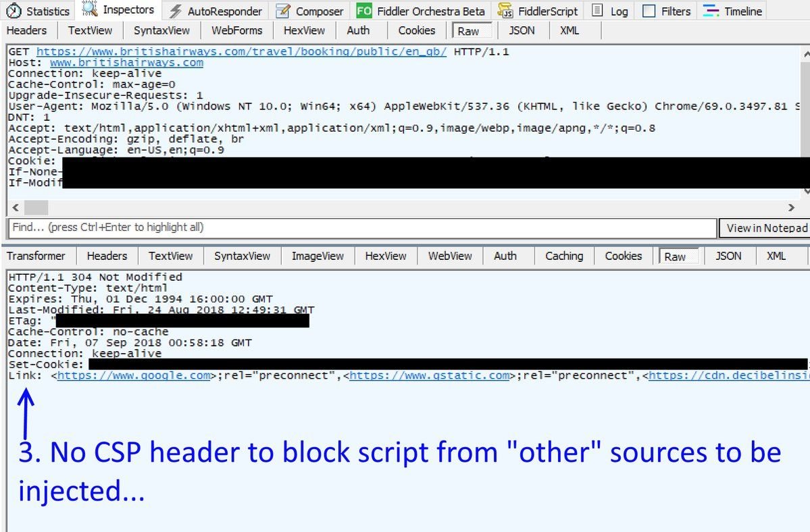This screenshot has height=532, width=810.
Task: Open Fiddler Orchestra Beta tab
Action: (420, 11)
